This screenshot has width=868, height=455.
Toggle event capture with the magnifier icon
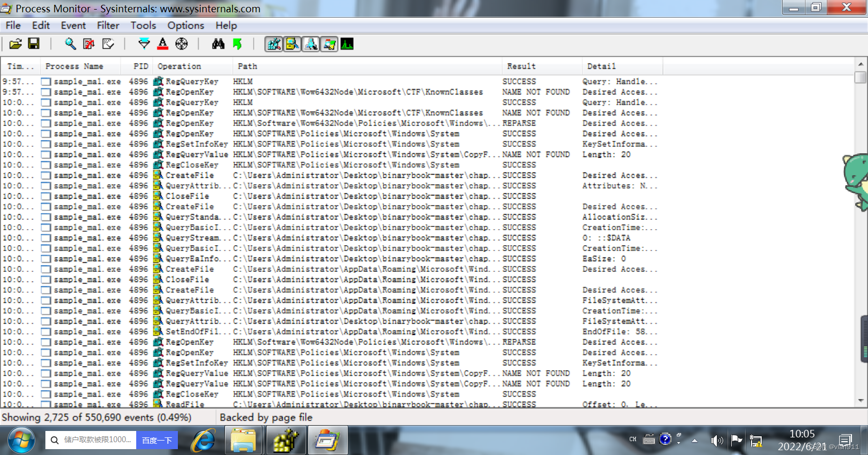coord(70,44)
